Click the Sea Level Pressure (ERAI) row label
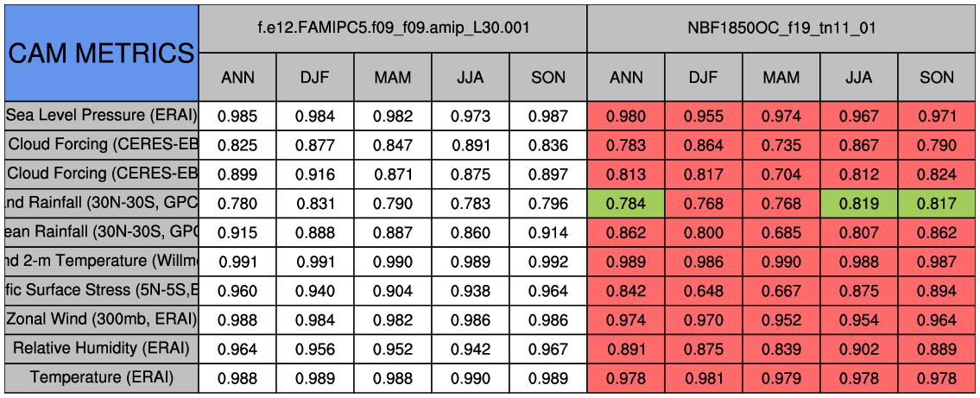This screenshot has height=398, width=980. [101, 116]
